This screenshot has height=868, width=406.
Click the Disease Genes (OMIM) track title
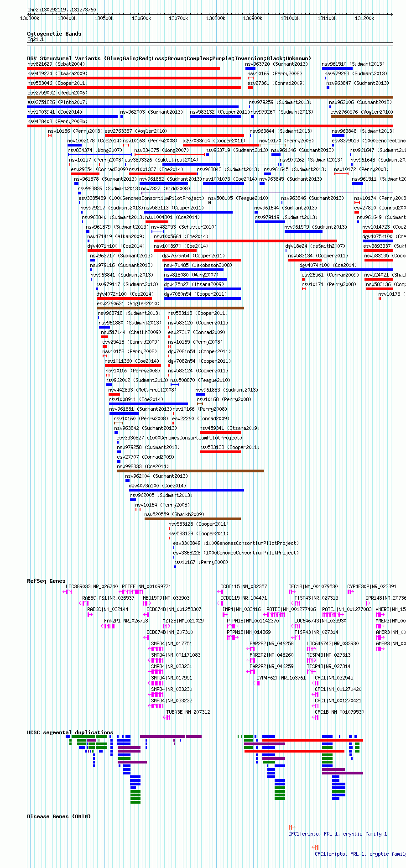[x=59, y=816]
